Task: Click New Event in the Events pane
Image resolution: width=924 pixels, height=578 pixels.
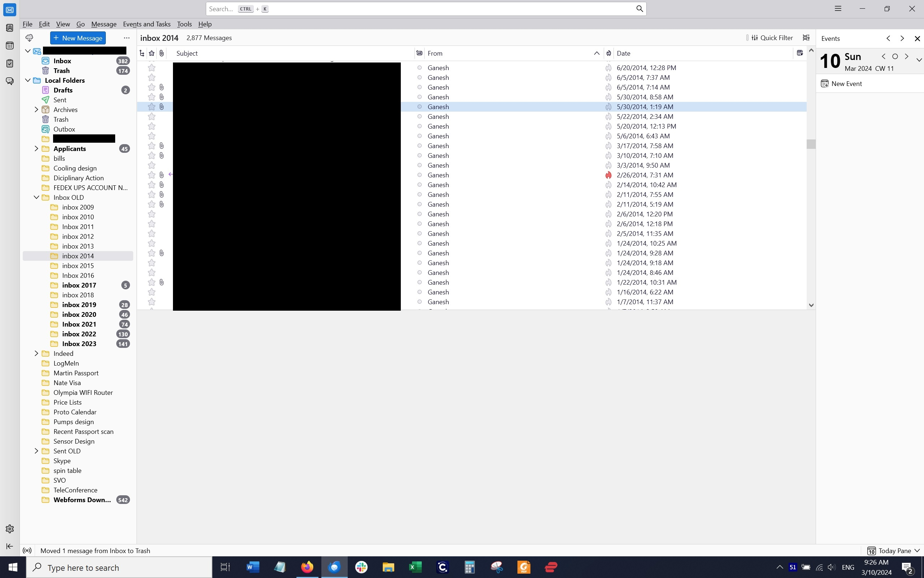Action: click(842, 84)
